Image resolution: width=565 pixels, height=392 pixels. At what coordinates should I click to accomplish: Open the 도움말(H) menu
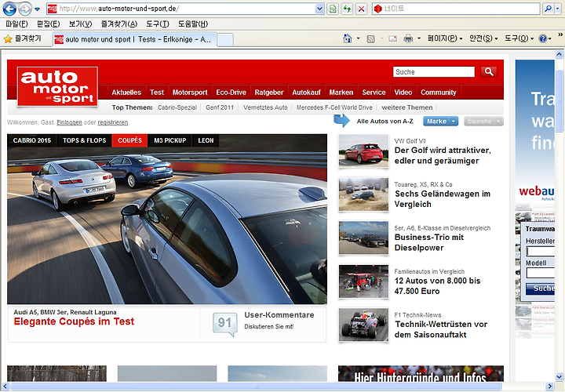coord(193,24)
